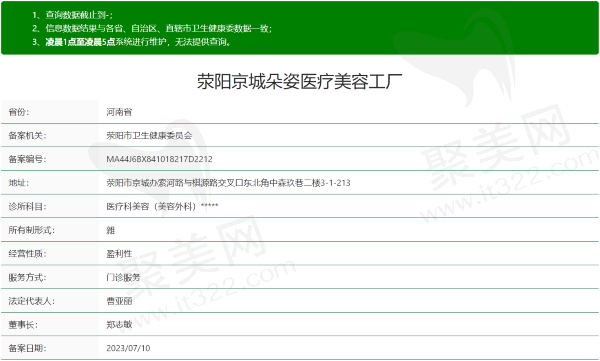
Task: Select 荥阳市卫生健康委员会 text
Action: click(149, 136)
